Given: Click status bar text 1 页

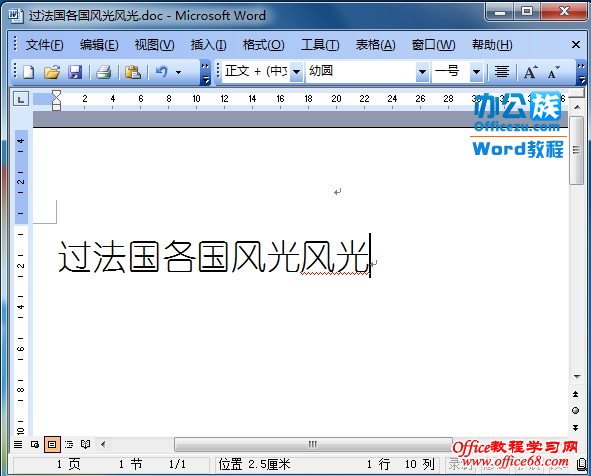Looking at the screenshot, I should [x=69, y=464].
